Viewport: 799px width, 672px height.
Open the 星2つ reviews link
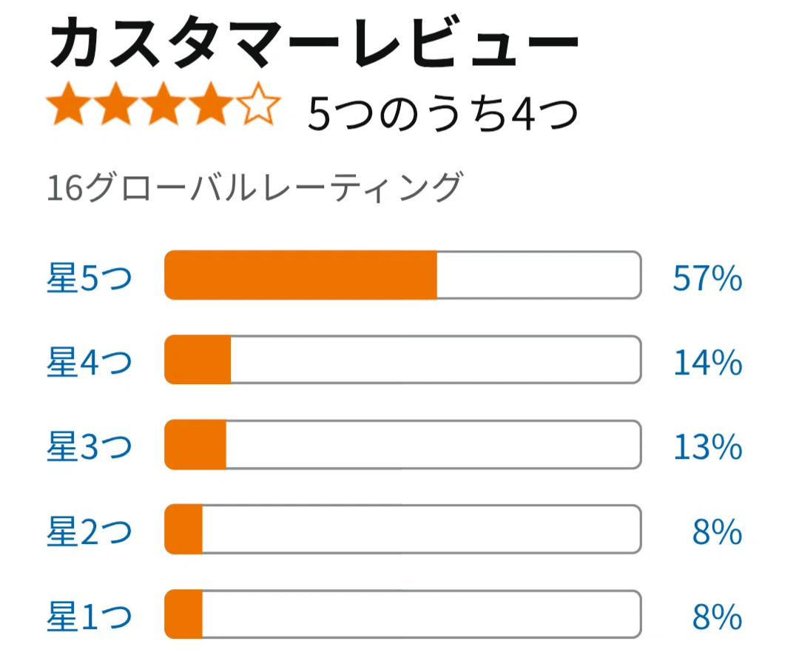pos(90,532)
